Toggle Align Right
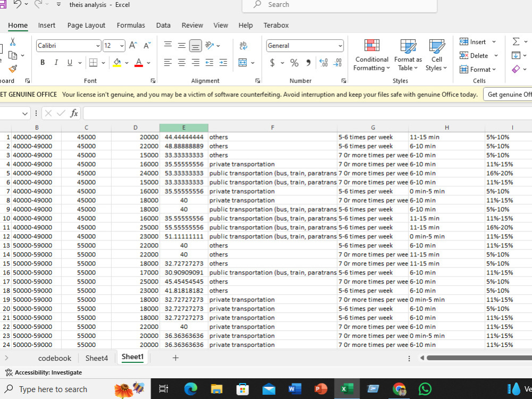 coord(195,62)
